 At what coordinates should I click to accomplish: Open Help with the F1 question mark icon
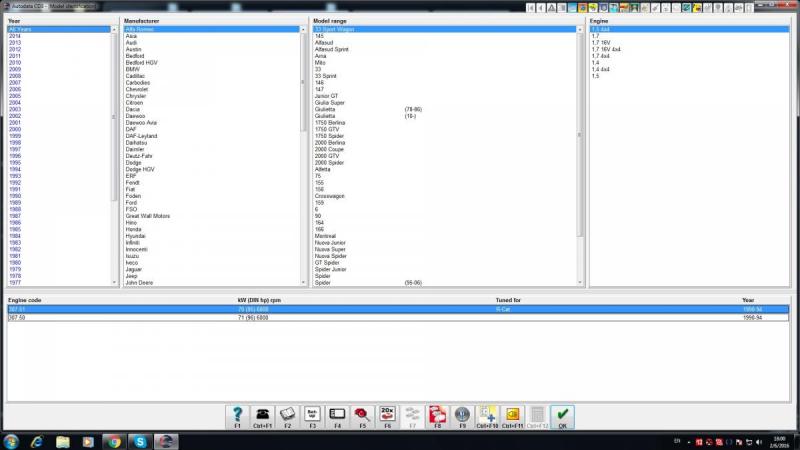coord(237,417)
